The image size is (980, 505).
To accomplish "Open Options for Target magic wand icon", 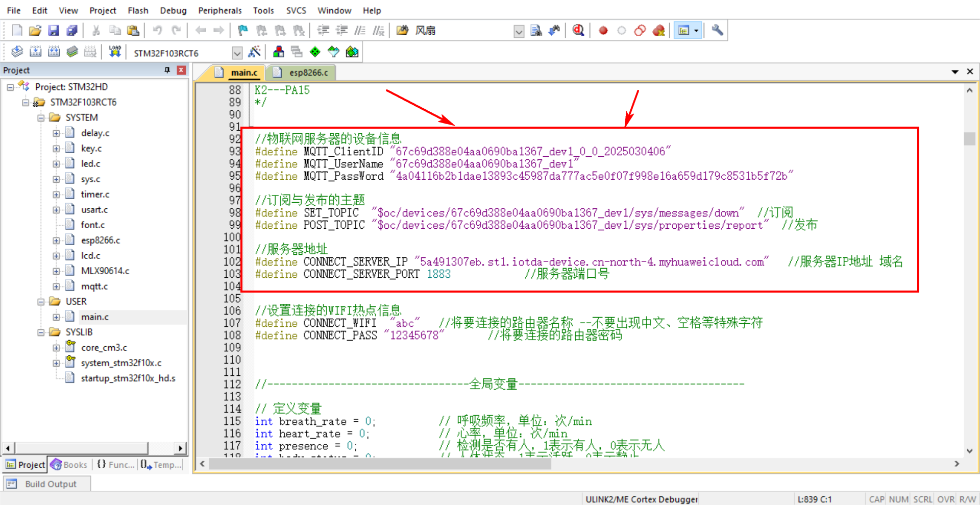I will (254, 52).
